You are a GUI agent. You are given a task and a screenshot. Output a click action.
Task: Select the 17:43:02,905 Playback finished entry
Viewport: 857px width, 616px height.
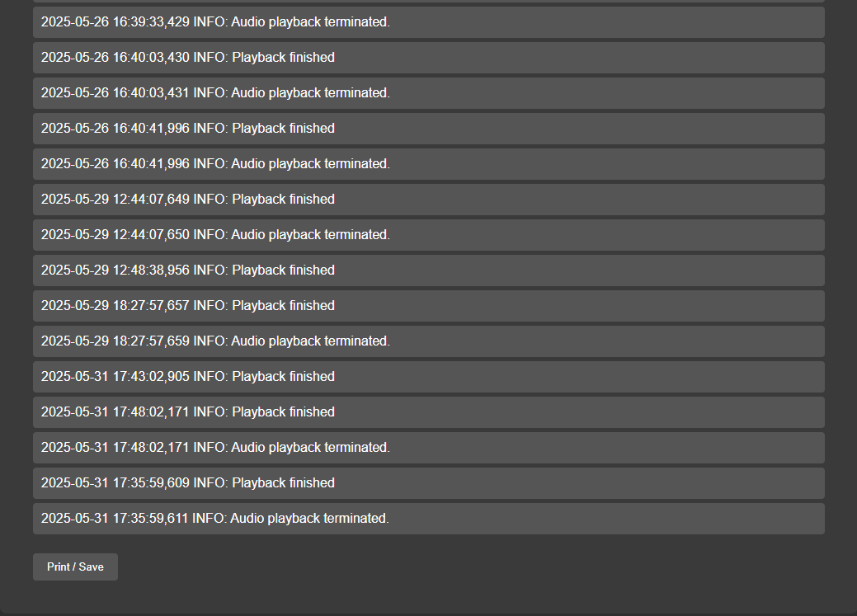point(428,377)
